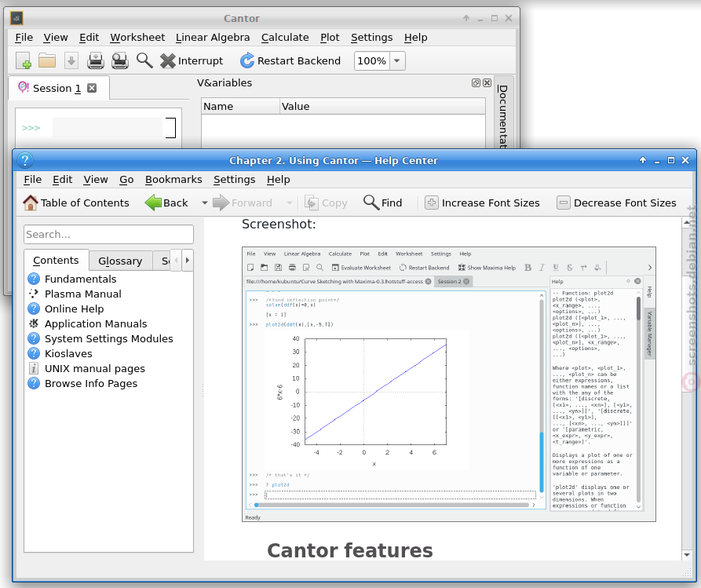Viewport: 701px width, 588px height.
Task: Click the magnifier Find icon in Cantor toolbar
Action: (x=144, y=60)
